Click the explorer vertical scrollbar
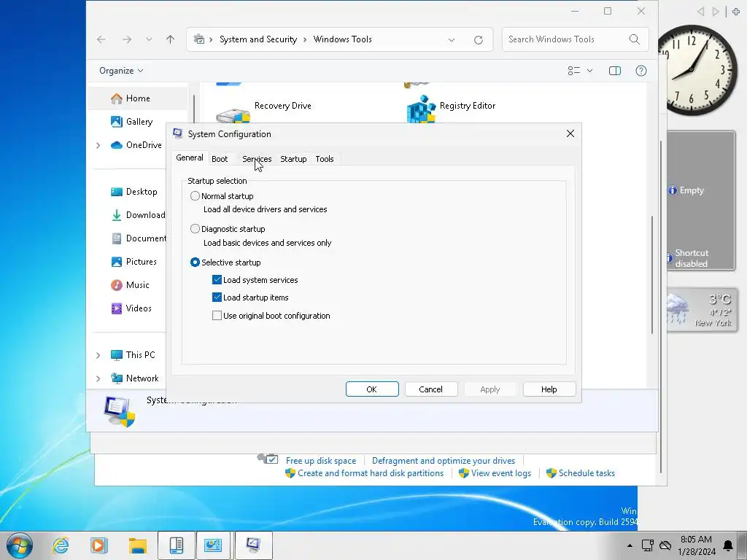The width and height of the screenshot is (747, 560). [x=651, y=275]
